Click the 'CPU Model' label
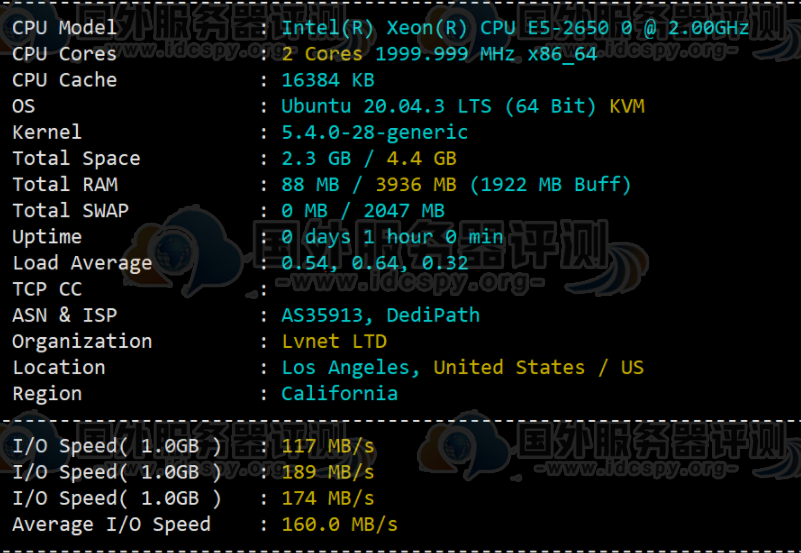This screenshot has height=553, width=801. (x=64, y=28)
